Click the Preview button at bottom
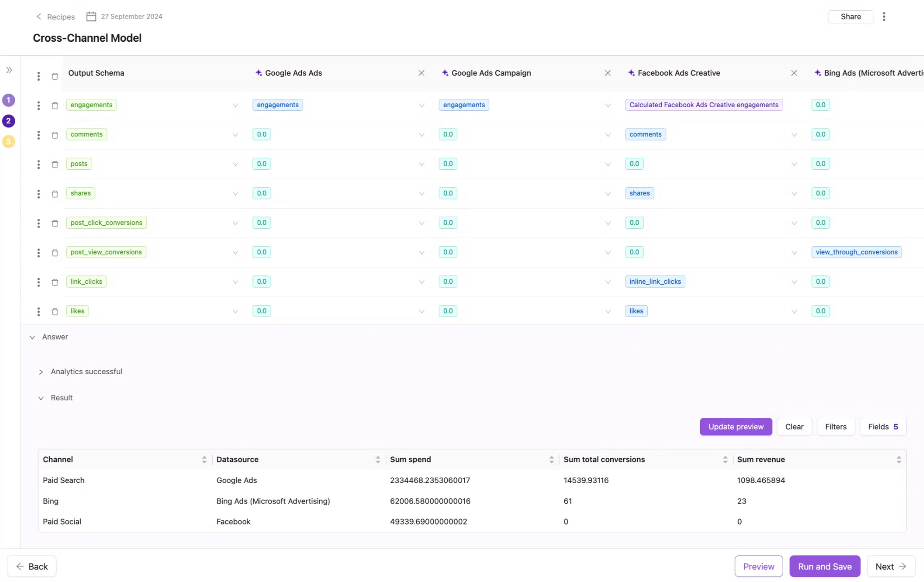This screenshot has width=924, height=582. (759, 566)
